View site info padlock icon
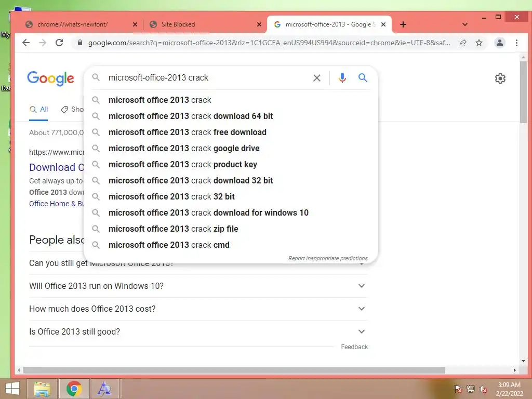 (79, 43)
